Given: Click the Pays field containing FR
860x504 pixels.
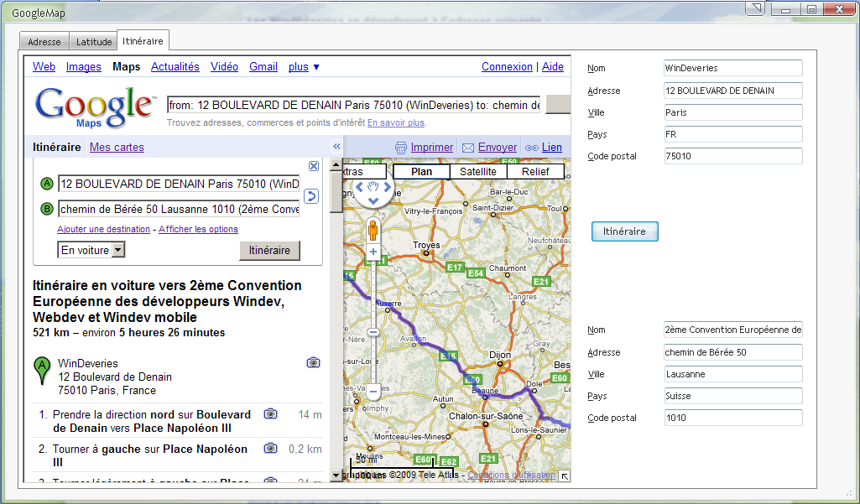Looking at the screenshot, I should pyautogui.click(x=733, y=134).
